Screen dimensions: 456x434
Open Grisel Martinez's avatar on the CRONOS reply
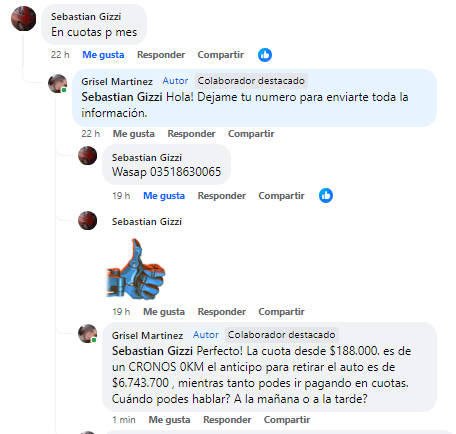pyautogui.click(x=88, y=334)
